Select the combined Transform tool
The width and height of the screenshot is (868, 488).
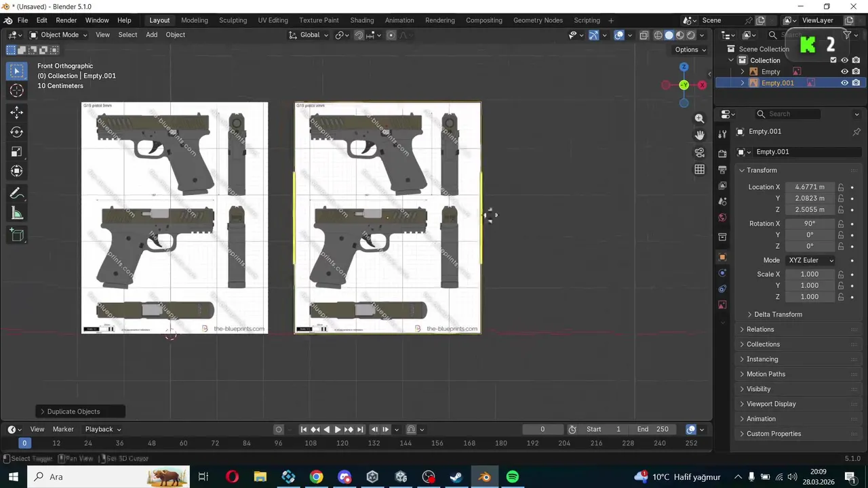[17, 171]
